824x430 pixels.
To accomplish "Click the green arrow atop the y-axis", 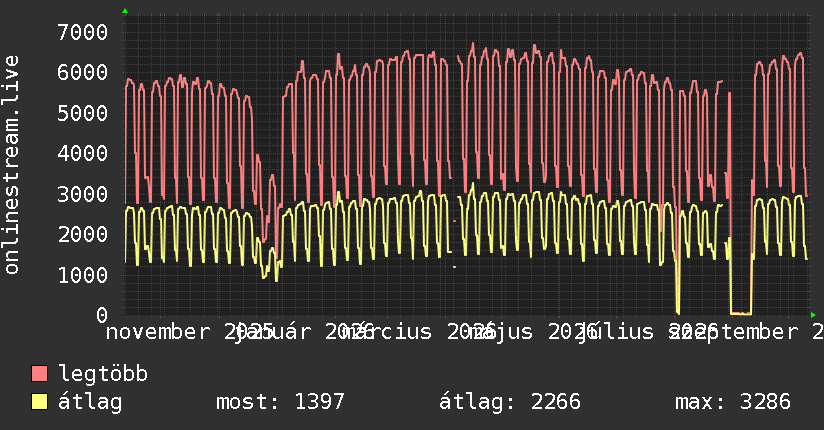I will point(125,11).
